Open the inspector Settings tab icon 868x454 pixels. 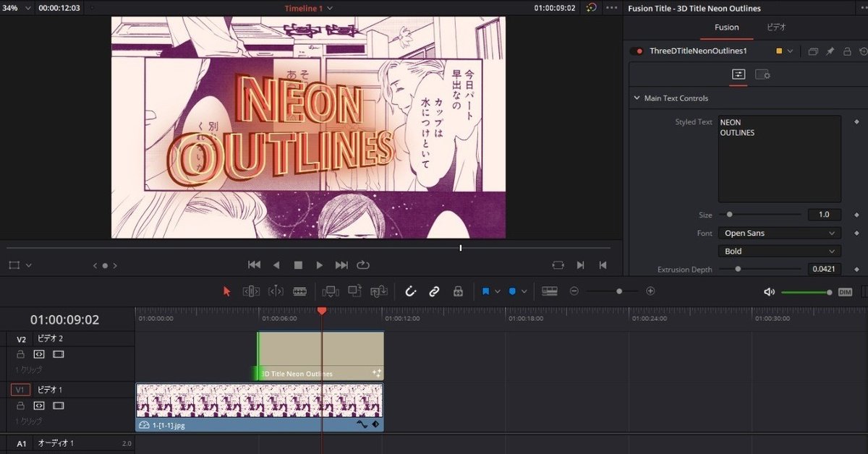coord(762,74)
